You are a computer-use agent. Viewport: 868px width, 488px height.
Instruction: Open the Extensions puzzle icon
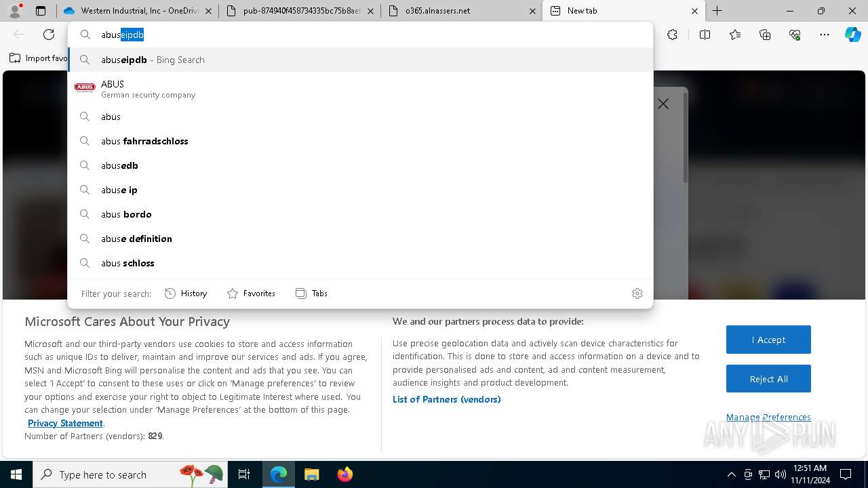tap(672, 35)
